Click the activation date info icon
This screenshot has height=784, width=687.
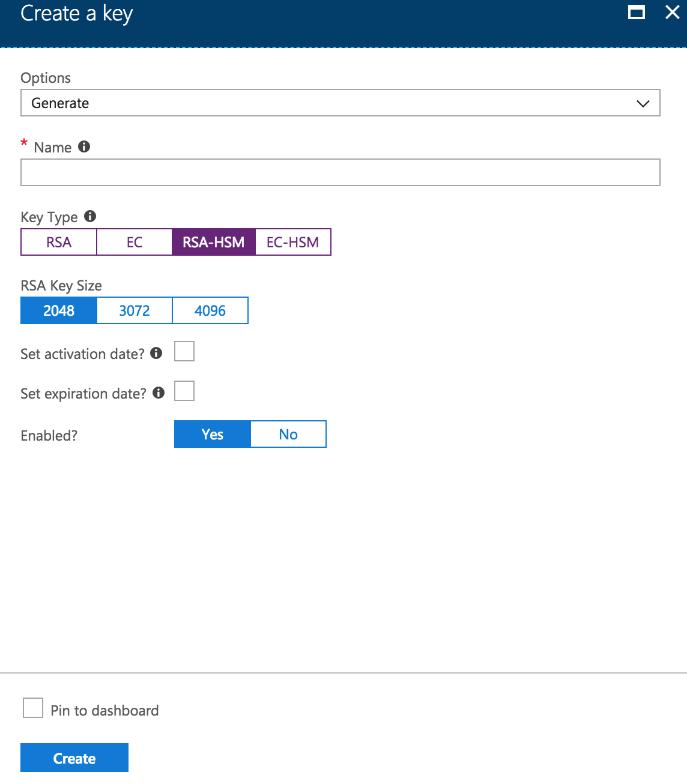tap(156, 353)
